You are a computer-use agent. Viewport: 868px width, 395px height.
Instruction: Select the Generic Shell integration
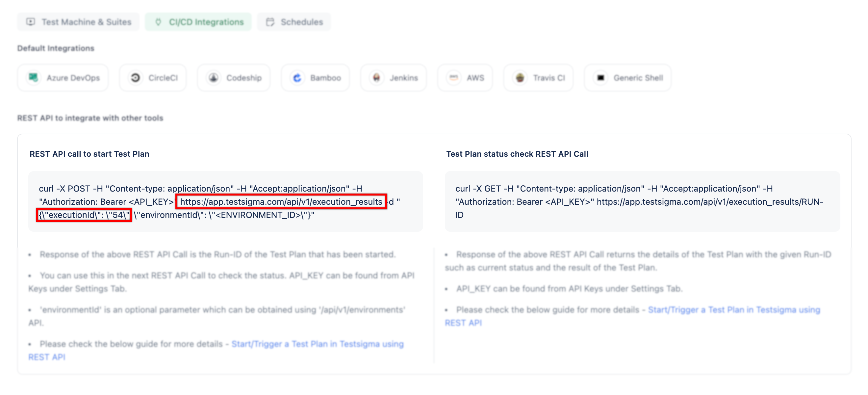[627, 78]
